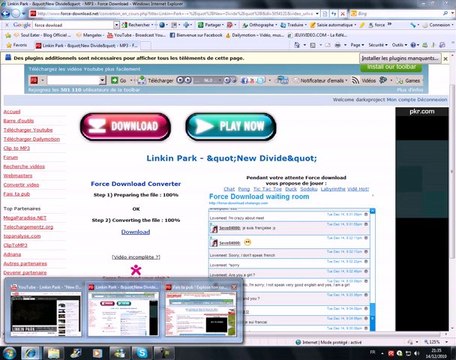Open the Traduire dropdown on Google toolbar
The height and width of the screenshot is (360, 456).
[306, 25]
